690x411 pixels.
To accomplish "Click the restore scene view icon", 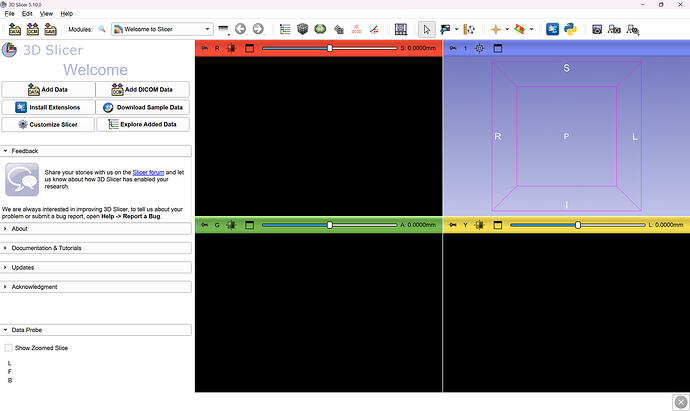I will (x=633, y=29).
